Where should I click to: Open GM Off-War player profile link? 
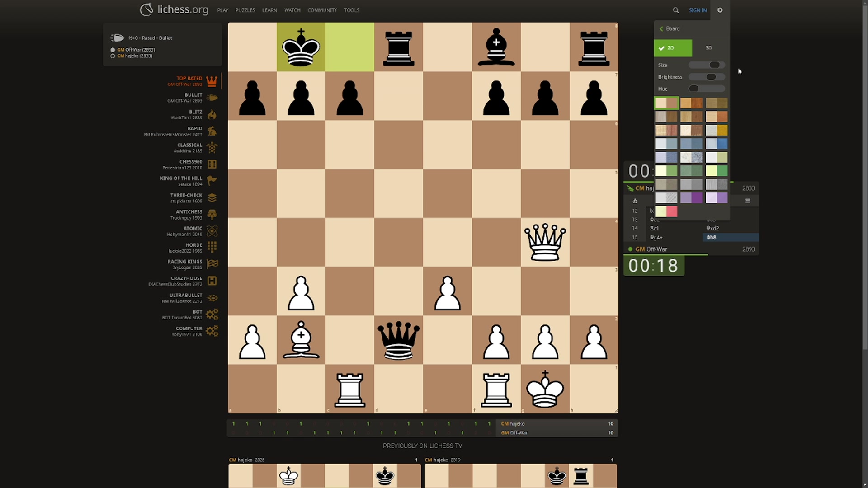(651, 249)
